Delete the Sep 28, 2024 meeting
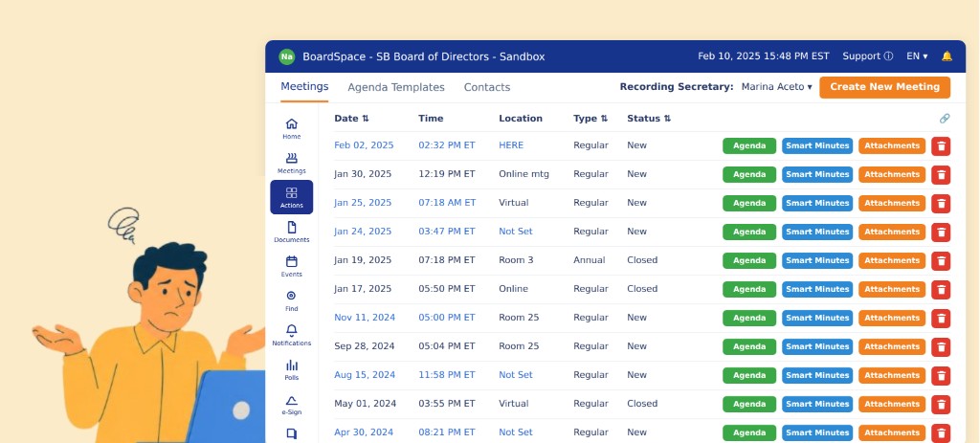 click(941, 346)
